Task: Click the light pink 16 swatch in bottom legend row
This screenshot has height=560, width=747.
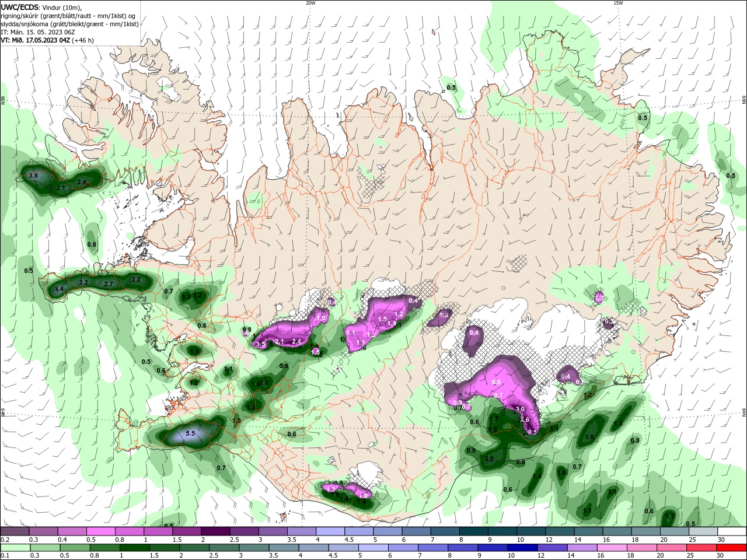Action: [612, 548]
